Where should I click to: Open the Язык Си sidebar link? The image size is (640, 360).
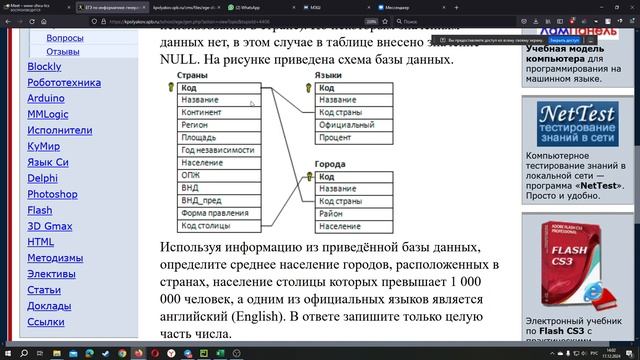point(48,162)
